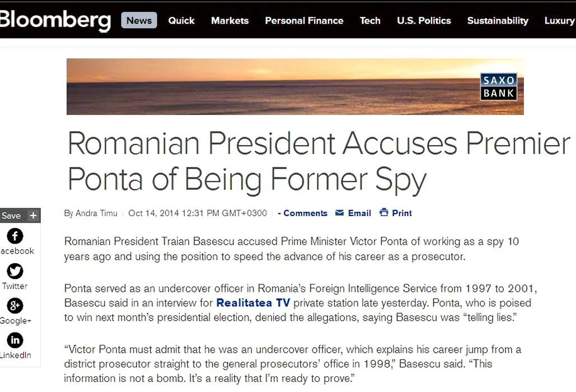This screenshot has width=576, height=392.
Task: Click the Facebook share icon
Action: (x=15, y=236)
